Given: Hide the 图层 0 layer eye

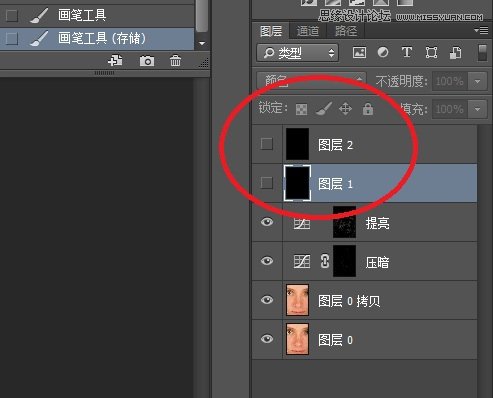Looking at the screenshot, I should (x=267, y=339).
